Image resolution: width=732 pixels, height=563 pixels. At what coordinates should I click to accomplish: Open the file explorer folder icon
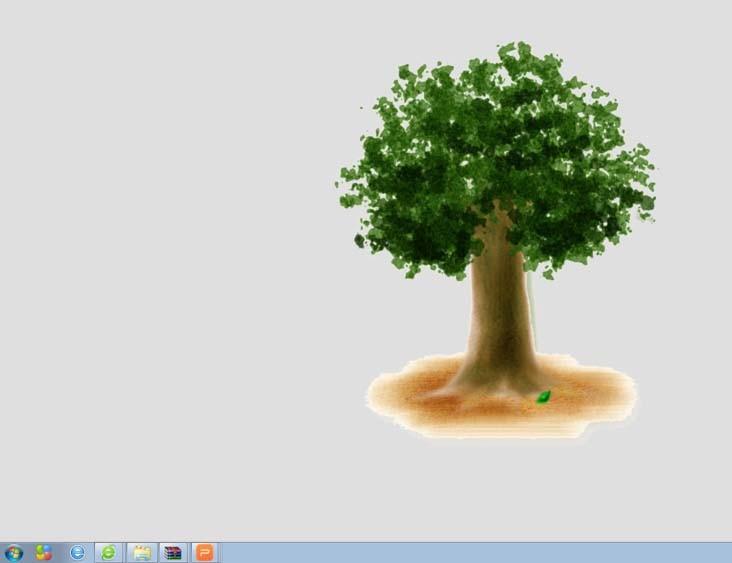(x=141, y=552)
